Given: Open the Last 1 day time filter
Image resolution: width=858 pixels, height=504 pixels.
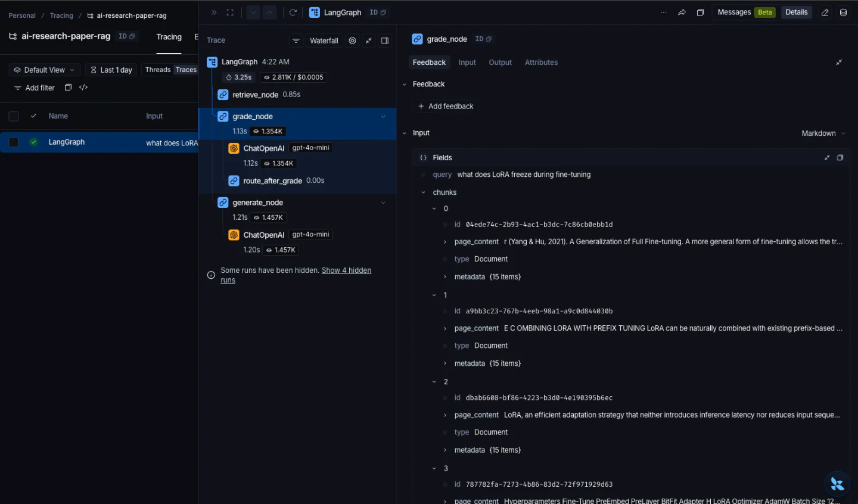Looking at the screenshot, I should [111, 70].
